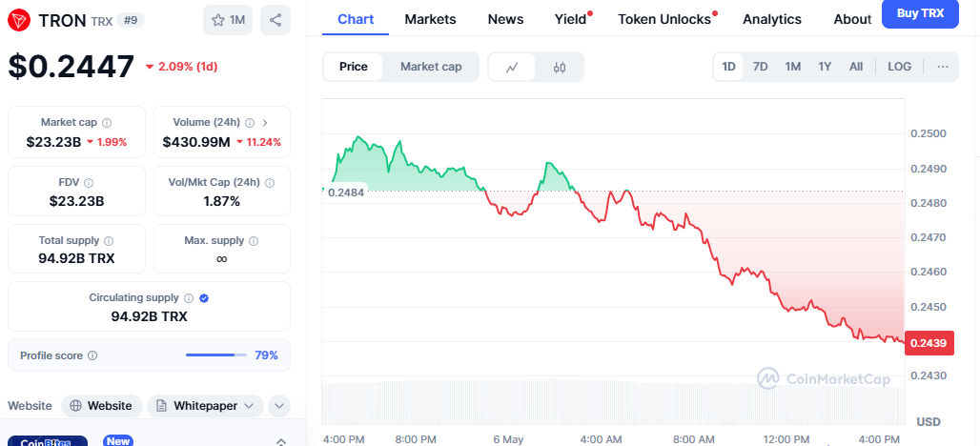Enable LOG scale on chart
The image size is (980, 446).
(899, 67)
